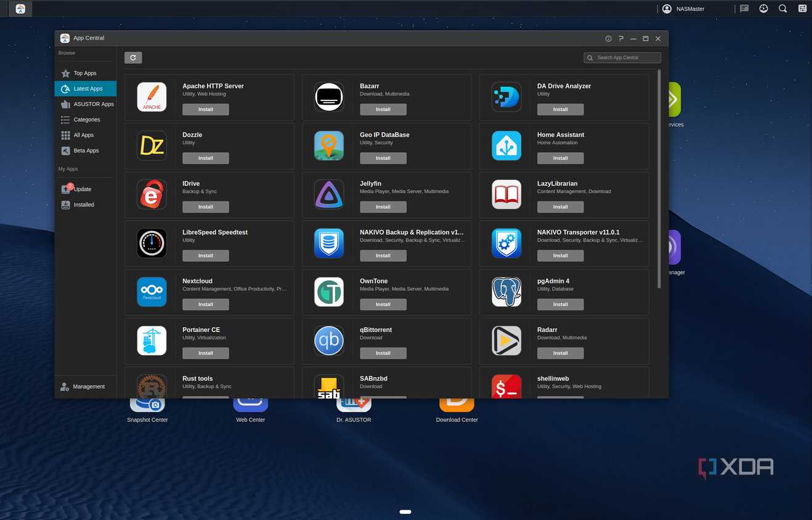The image size is (812, 520).
Task: Open the Portainer CE icon
Action: (152, 340)
